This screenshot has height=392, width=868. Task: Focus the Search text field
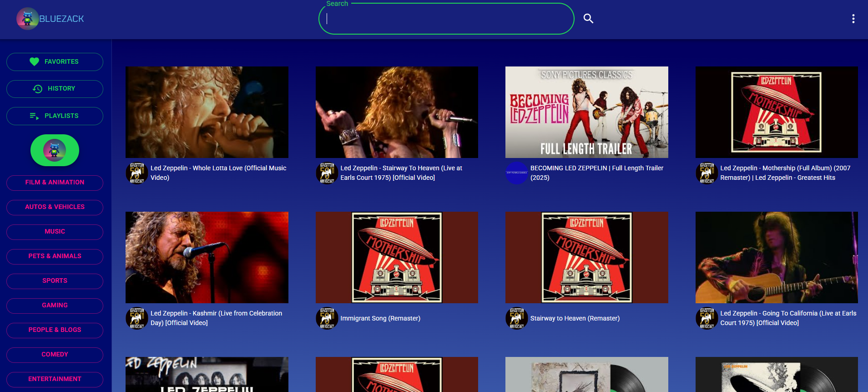click(x=446, y=19)
